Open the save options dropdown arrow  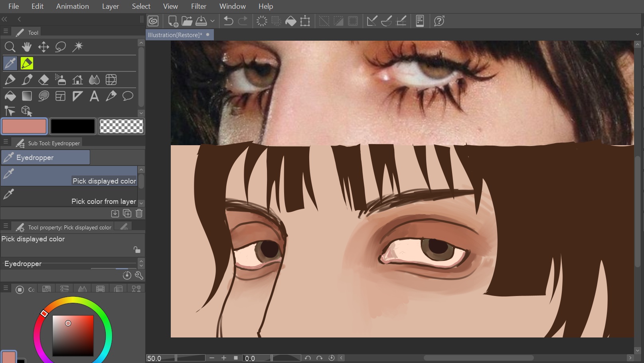[212, 21]
